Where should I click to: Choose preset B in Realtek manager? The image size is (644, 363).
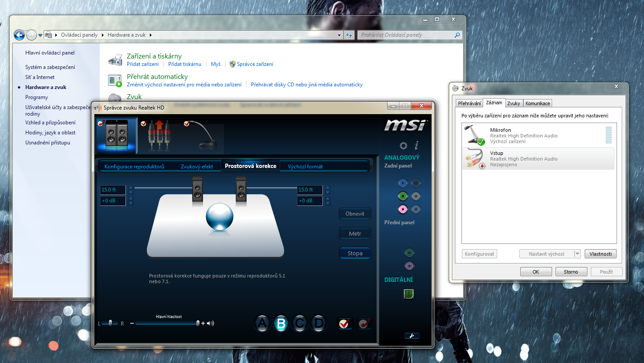281,323
